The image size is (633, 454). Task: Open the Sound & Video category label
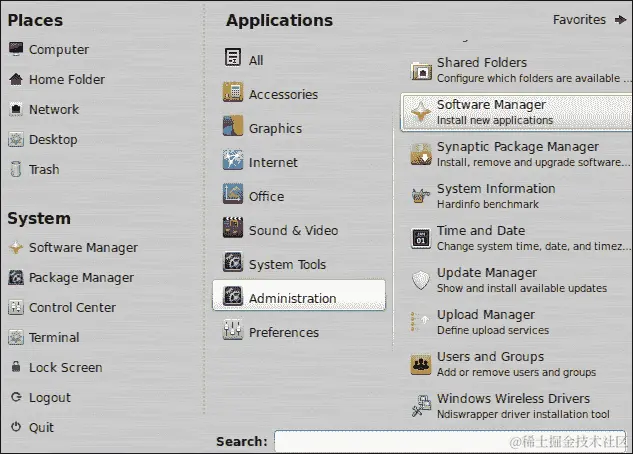(x=293, y=230)
